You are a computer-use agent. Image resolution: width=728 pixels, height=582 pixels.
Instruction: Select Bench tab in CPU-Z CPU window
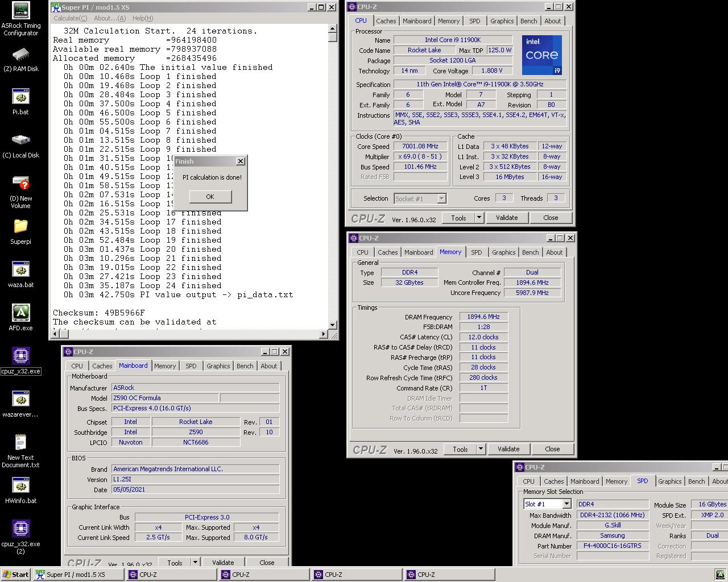(528, 21)
